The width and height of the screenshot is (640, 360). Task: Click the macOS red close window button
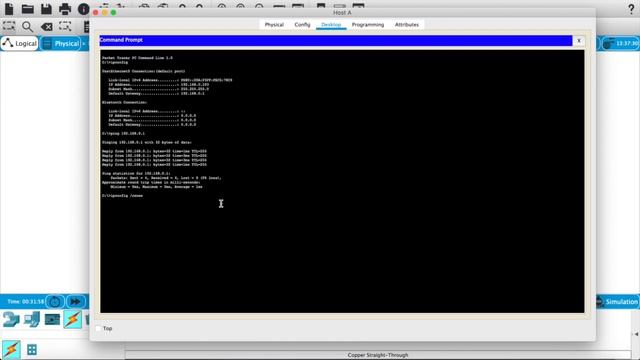[x=96, y=13]
